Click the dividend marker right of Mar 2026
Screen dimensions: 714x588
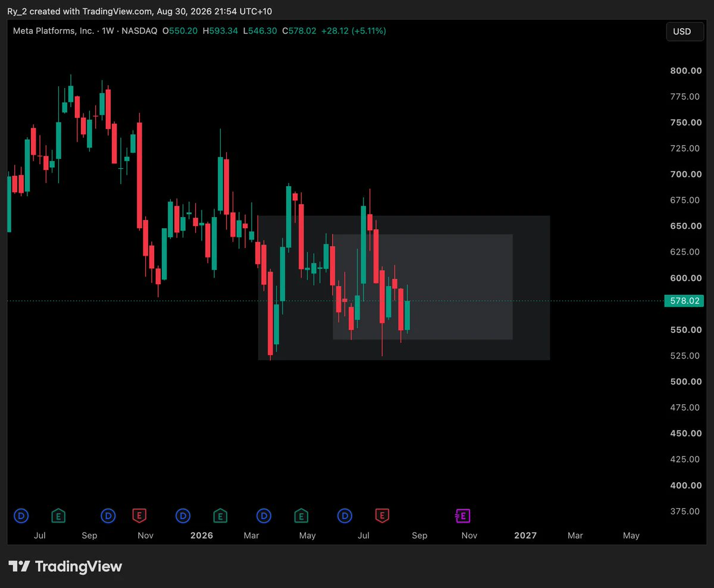click(x=264, y=515)
